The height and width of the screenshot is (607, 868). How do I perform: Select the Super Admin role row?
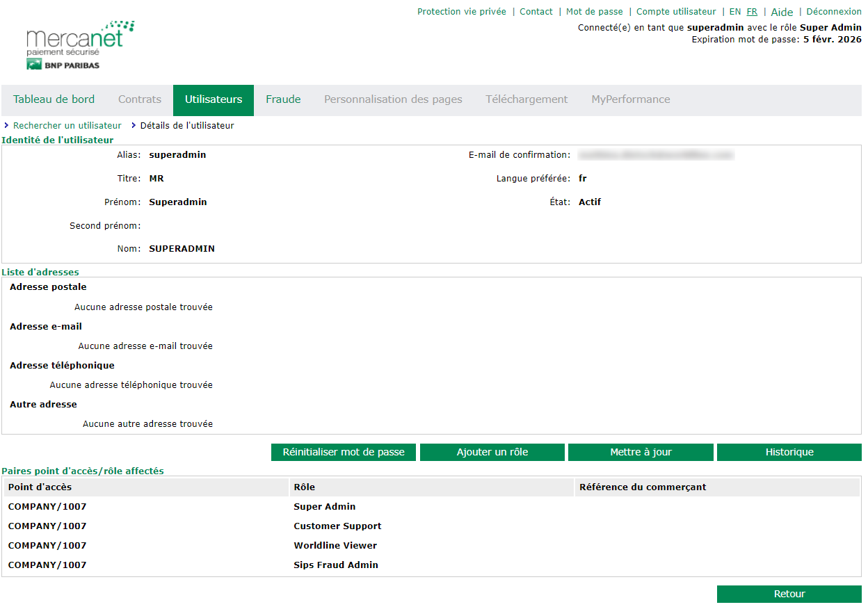325,507
